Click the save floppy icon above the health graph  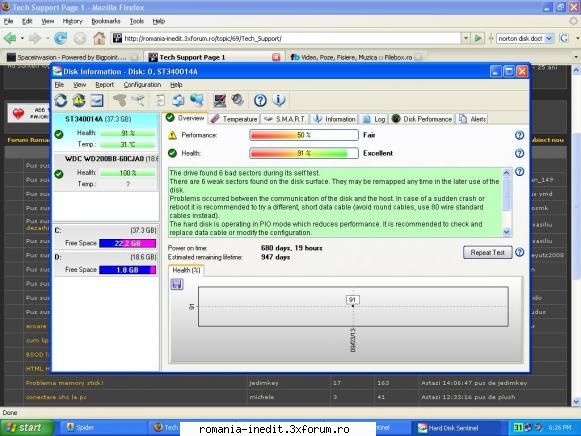click(x=177, y=284)
